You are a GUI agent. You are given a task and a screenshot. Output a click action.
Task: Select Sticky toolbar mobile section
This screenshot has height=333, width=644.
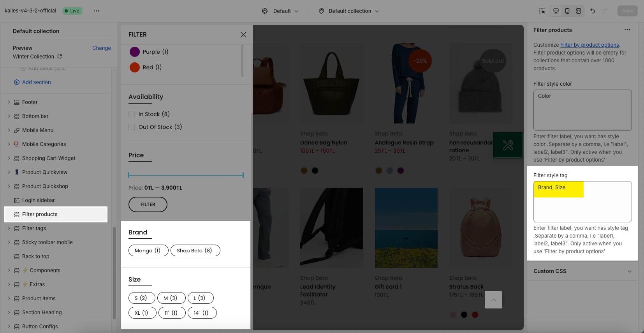click(x=56, y=242)
